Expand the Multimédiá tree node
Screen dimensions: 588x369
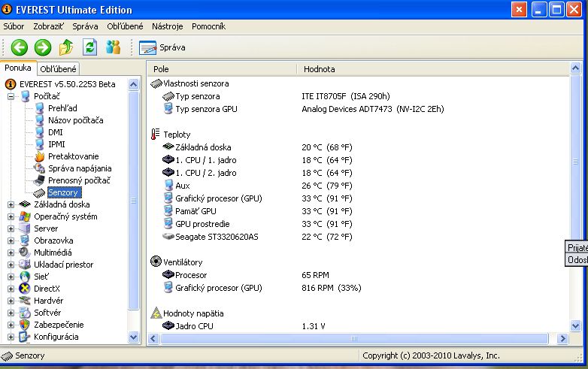point(11,253)
